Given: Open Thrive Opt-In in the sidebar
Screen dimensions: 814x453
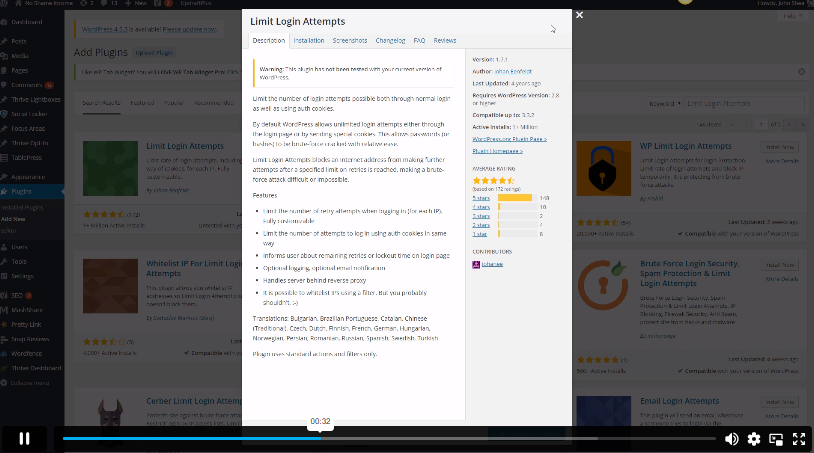Looking at the screenshot, I should point(30,143).
